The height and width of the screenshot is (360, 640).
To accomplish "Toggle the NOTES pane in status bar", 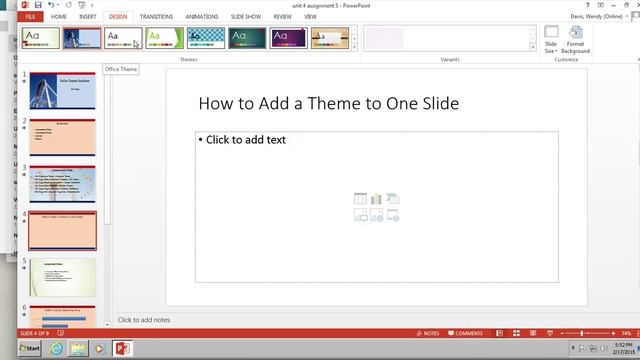I will click(428, 333).
